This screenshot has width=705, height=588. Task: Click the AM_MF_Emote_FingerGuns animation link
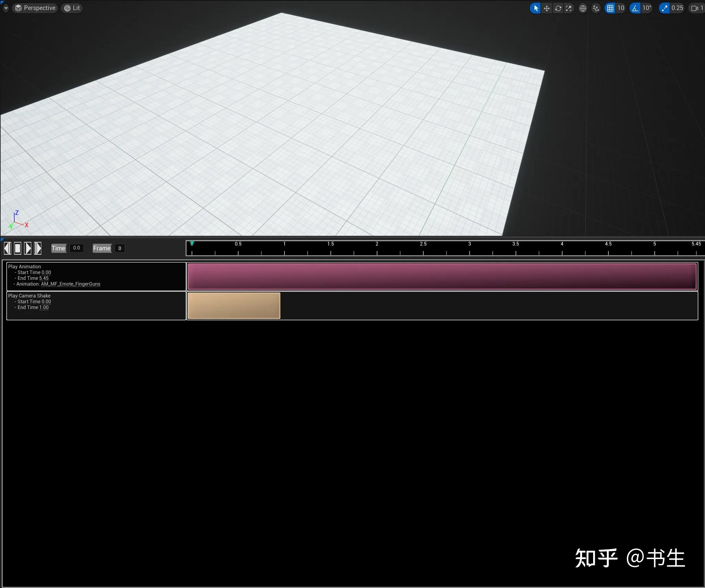coord(71,284)
